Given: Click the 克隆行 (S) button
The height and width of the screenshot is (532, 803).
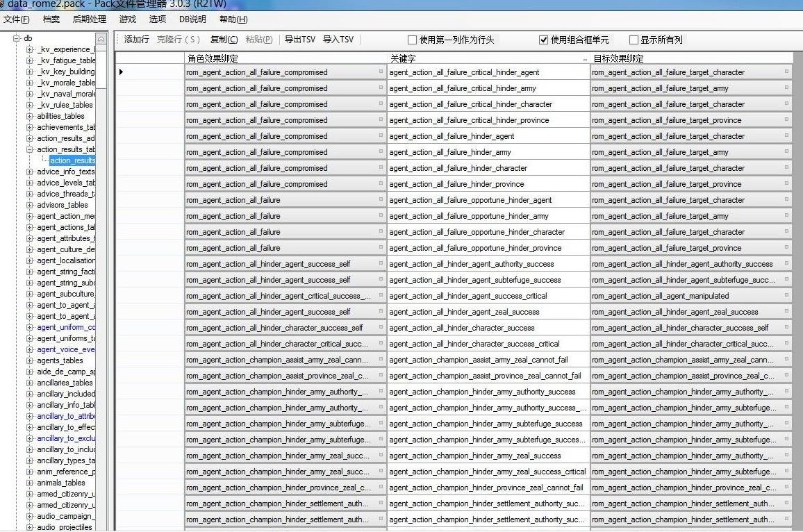Looking at the screenshot, I should 179,40.
